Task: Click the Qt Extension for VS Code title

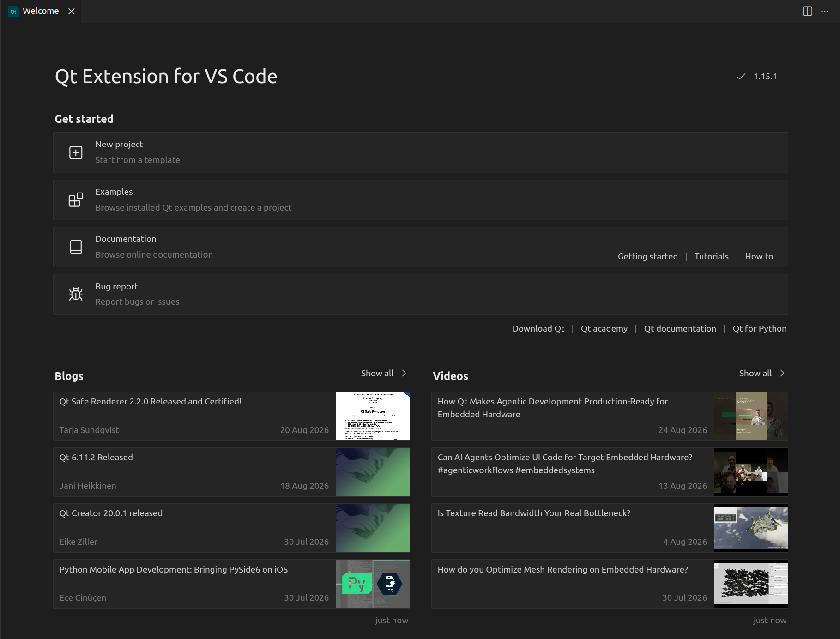Action: click(166, 77)
